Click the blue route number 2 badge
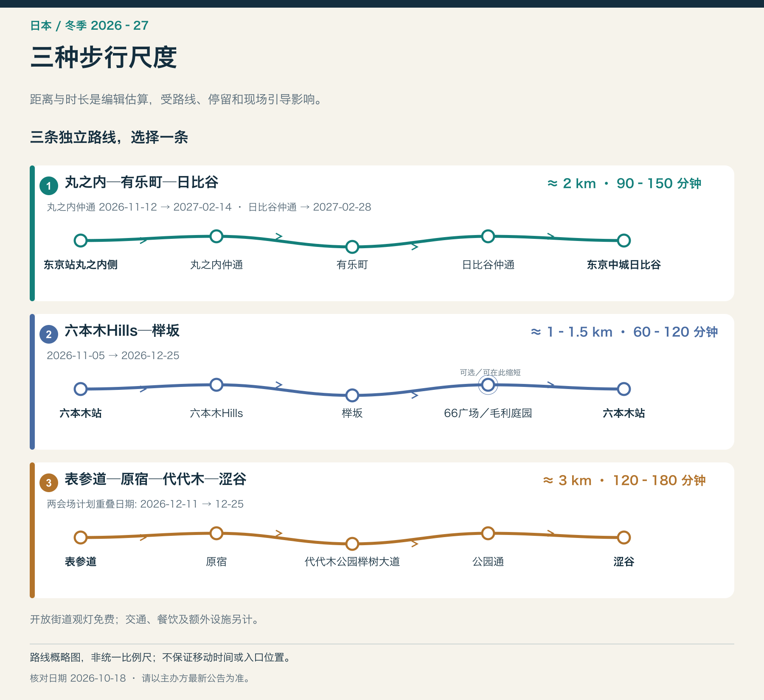Viewport: 764px width, 700px height. pos(49,334)
